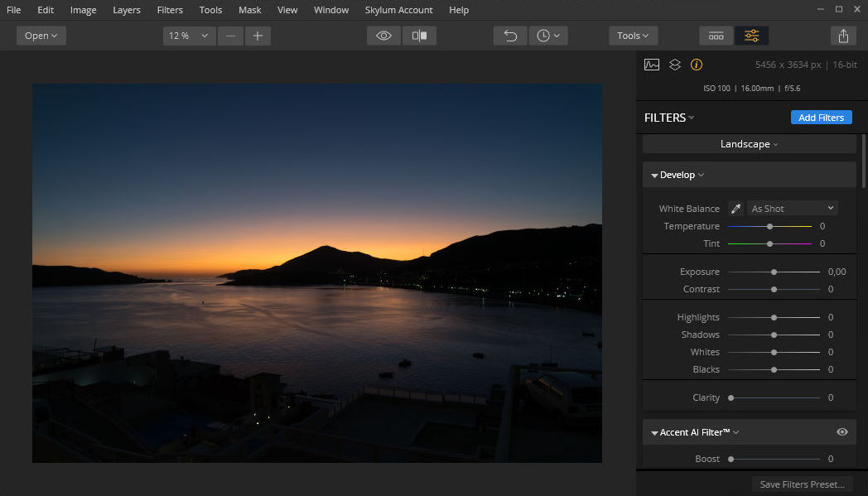
Task: Open the Filters menu
Action: click(x=170, y=10)
